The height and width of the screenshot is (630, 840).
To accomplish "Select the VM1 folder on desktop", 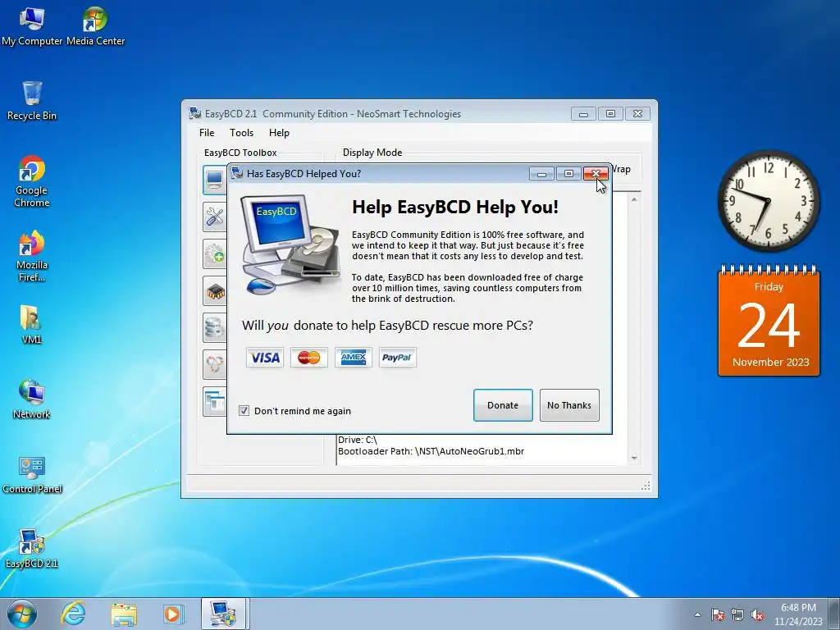I will click(x=31, y=324).
